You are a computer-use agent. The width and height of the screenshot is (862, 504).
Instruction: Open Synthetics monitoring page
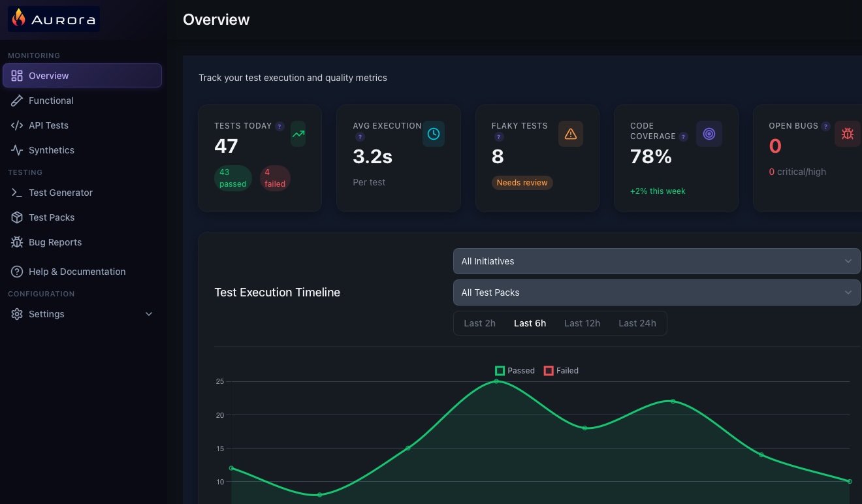(82, 150)
